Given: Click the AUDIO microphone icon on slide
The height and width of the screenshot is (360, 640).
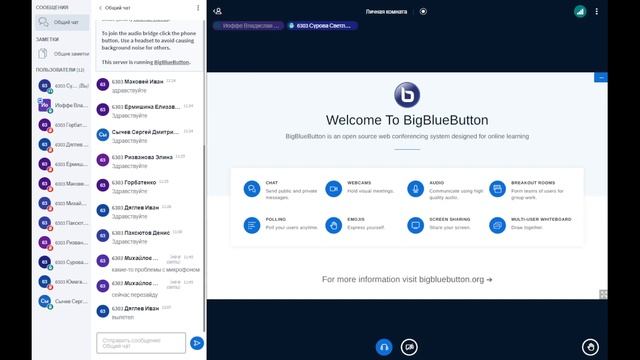Looking at the screenshot, I should [416, 189].
